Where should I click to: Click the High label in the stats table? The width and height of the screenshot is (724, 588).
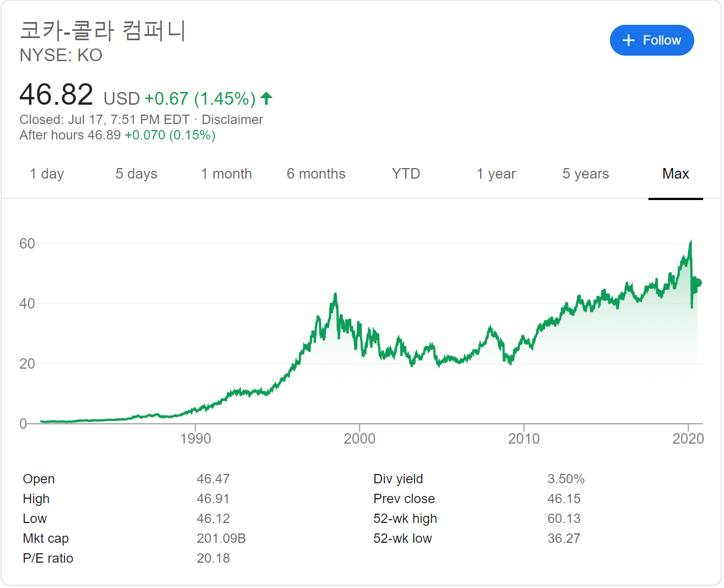(36, 499)
